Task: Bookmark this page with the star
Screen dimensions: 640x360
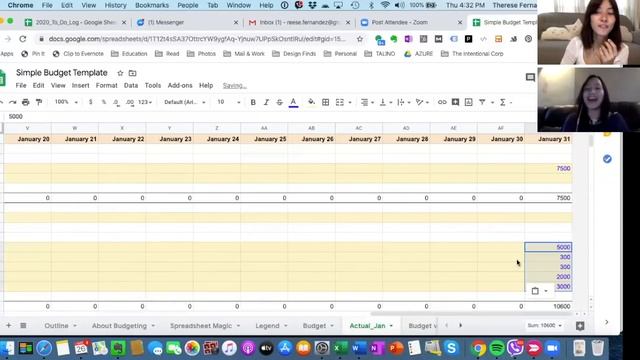Action: tap(360, 39)
